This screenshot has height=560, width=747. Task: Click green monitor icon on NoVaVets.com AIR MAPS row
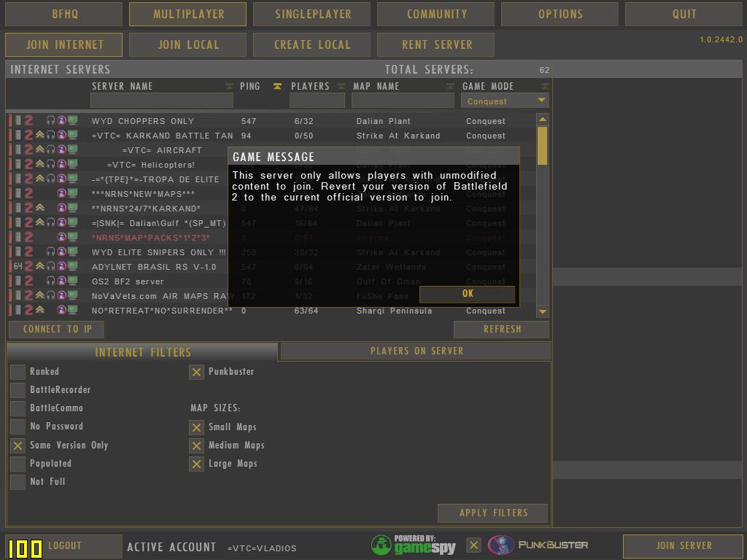72,295
